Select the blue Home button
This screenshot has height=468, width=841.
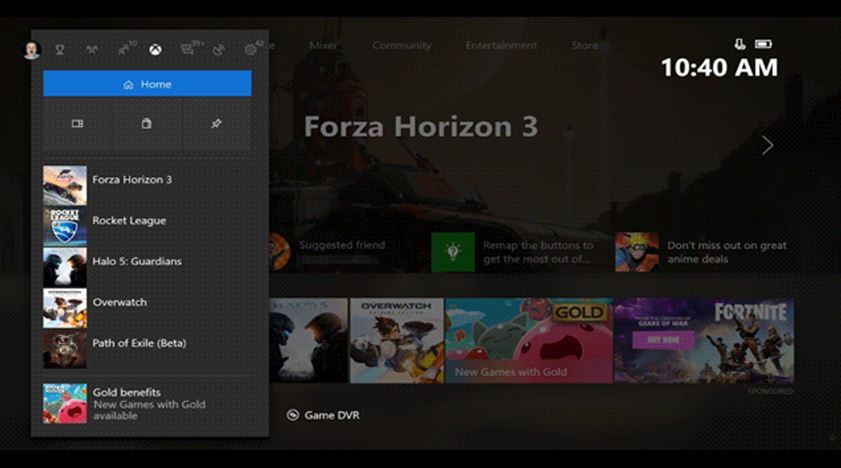click(x=147, y=84)
